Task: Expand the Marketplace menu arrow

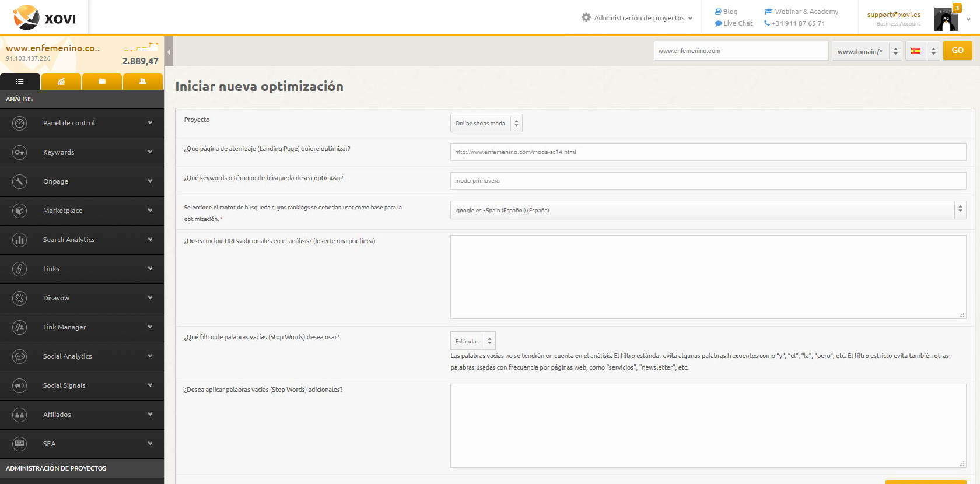Action: [x=150, y=211]
